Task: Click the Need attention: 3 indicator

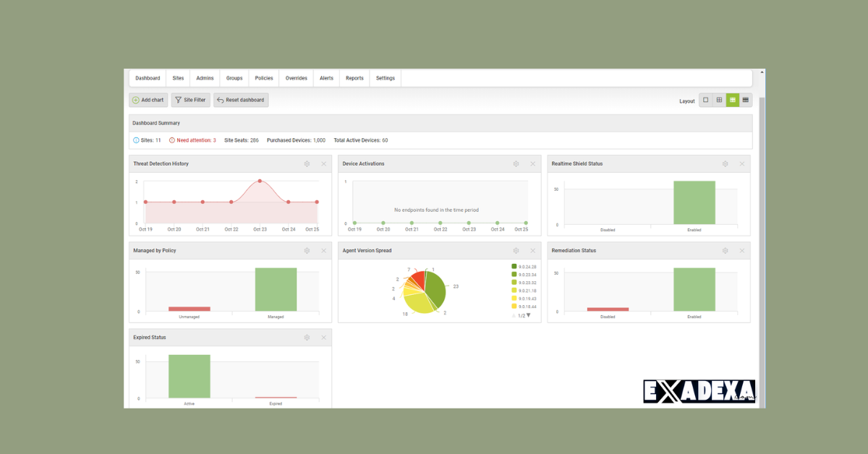Action: click(192, 140)
